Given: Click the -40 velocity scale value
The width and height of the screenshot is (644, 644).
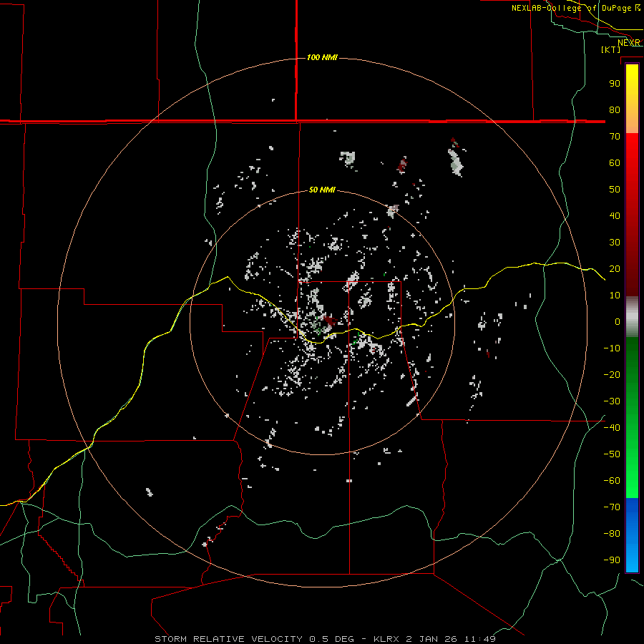Looking at the screenshot, I should pos(612,428).
